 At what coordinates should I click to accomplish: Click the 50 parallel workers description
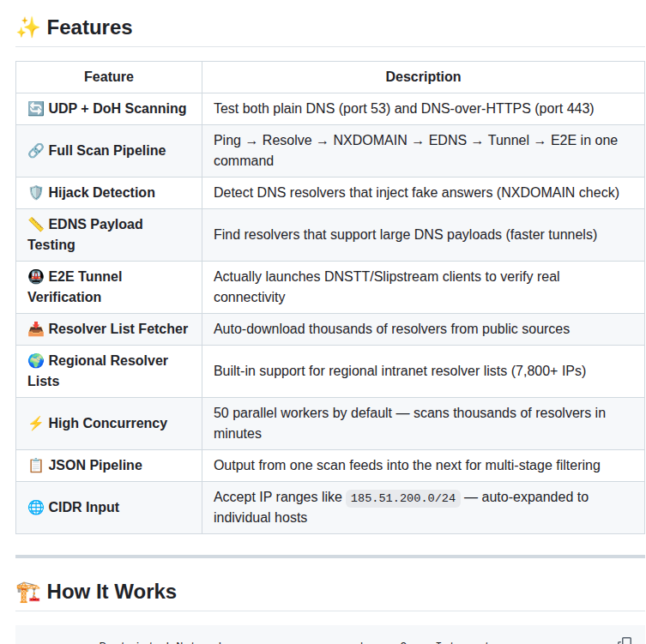pyautogui.click(x=409, y=424)
